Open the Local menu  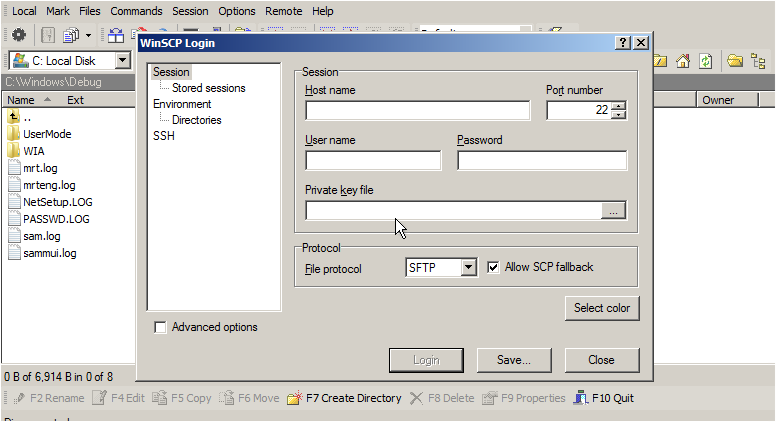pyautogui.click(x=24, y=11)
